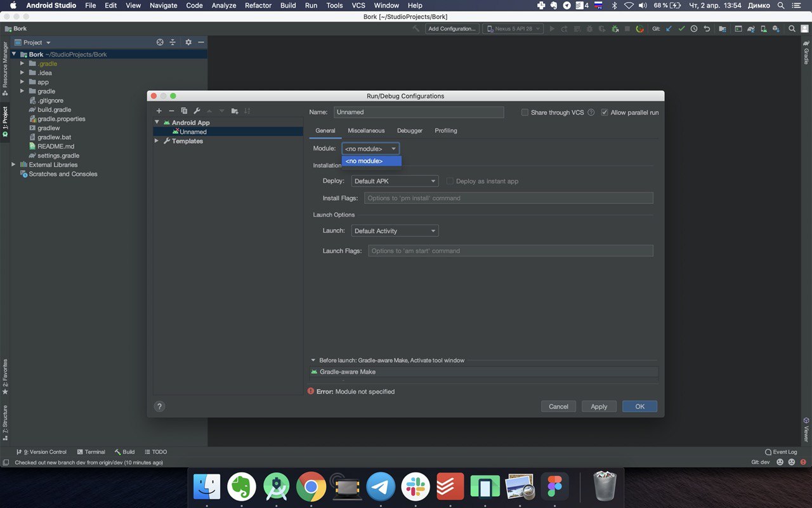Expand the .idea folder in Project tree
Screen dimensions: 812x508
pyautogui.click(x=22, y=73)
